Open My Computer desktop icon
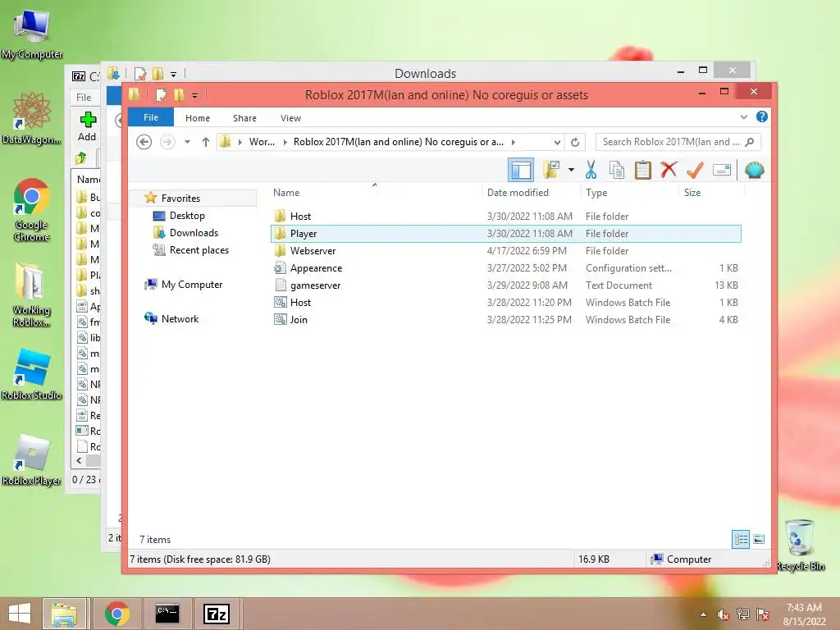Viewport: 840px width, 630px height. (x=32, y=34)
